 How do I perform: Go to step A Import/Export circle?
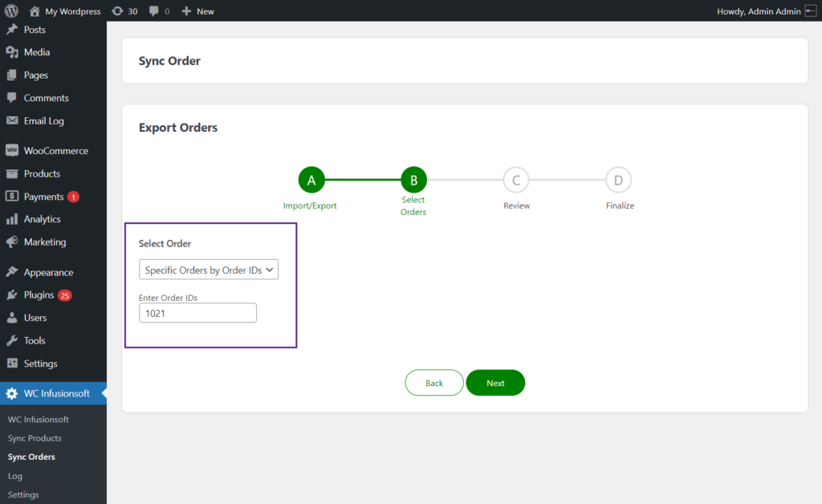click(x=311, y=181)
